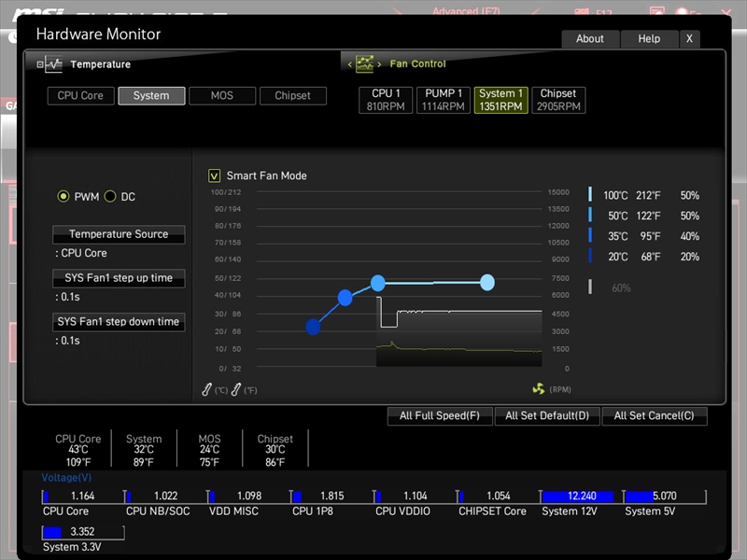The width and height of the screenshot is (747, 560).
Task: Click the System 3.3V 3.352 voltage bar
Action: click(x=83, y=532)
